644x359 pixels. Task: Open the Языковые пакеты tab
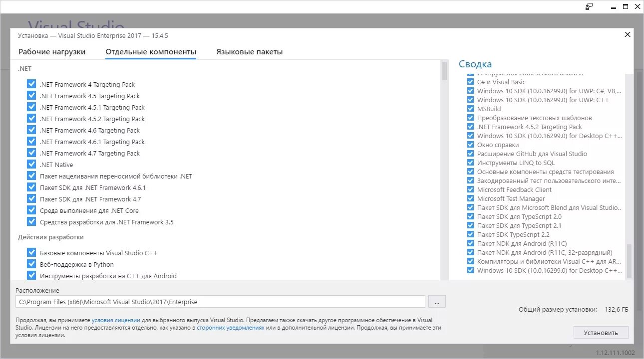(250, 52)
